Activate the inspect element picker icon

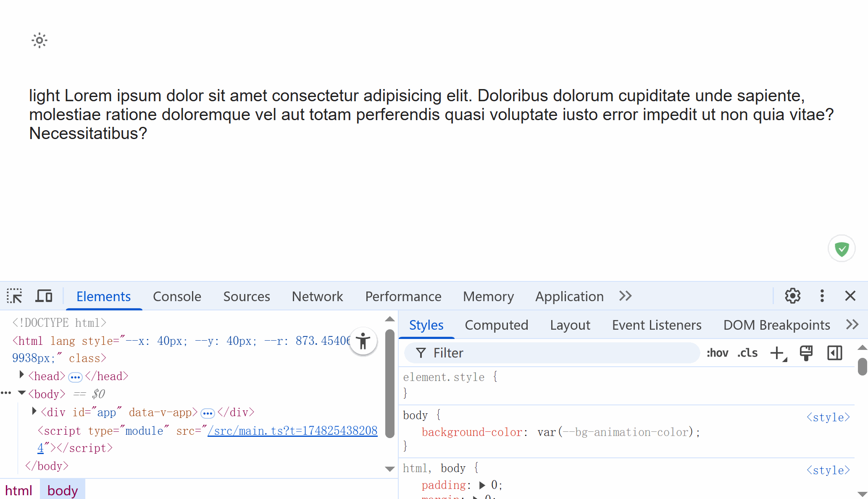click(15, 296)
